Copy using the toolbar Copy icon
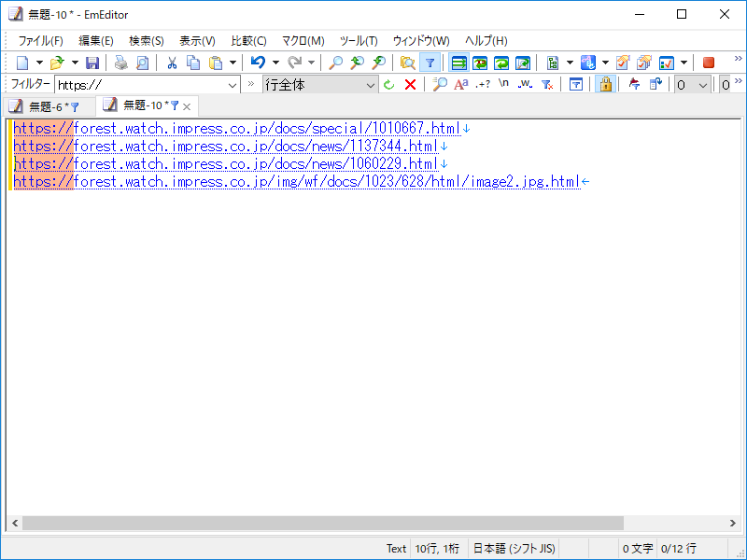The height and width of the screenshot is (560, 747). tap(193, 63)
